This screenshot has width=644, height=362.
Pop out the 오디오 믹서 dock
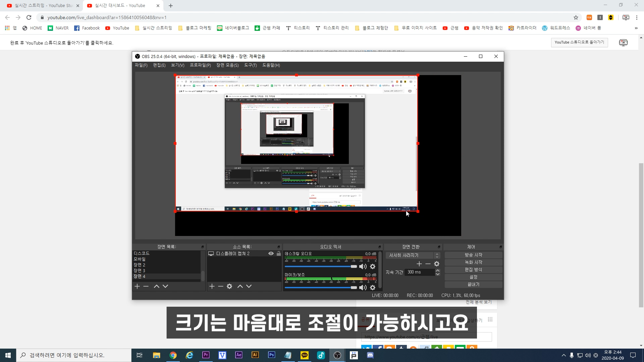(x=380, y=247)
